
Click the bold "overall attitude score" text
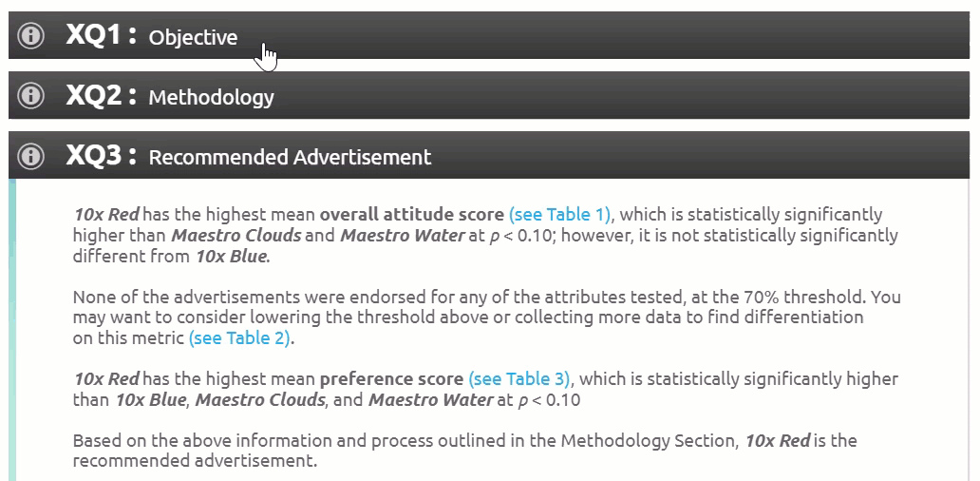412,215
